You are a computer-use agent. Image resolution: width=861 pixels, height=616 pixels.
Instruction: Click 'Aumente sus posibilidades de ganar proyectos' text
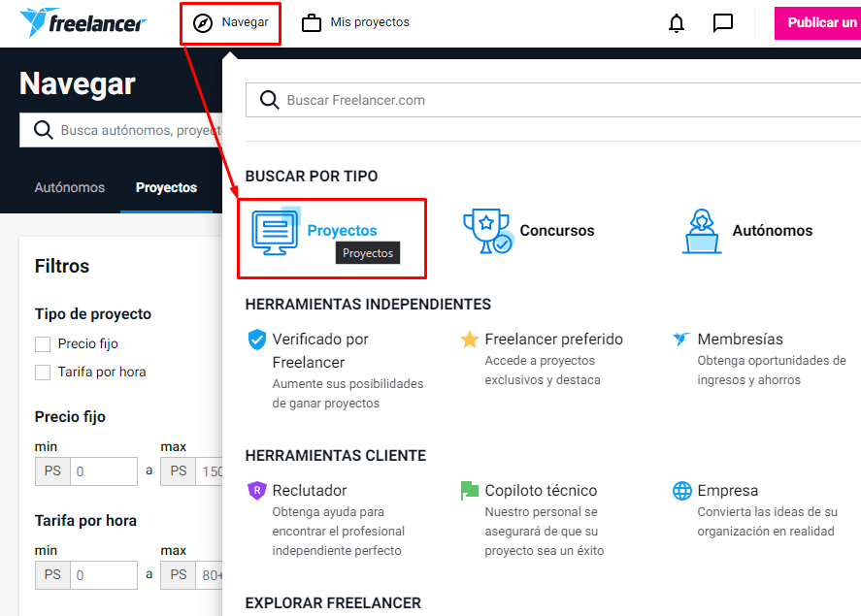tap(348, 393)
